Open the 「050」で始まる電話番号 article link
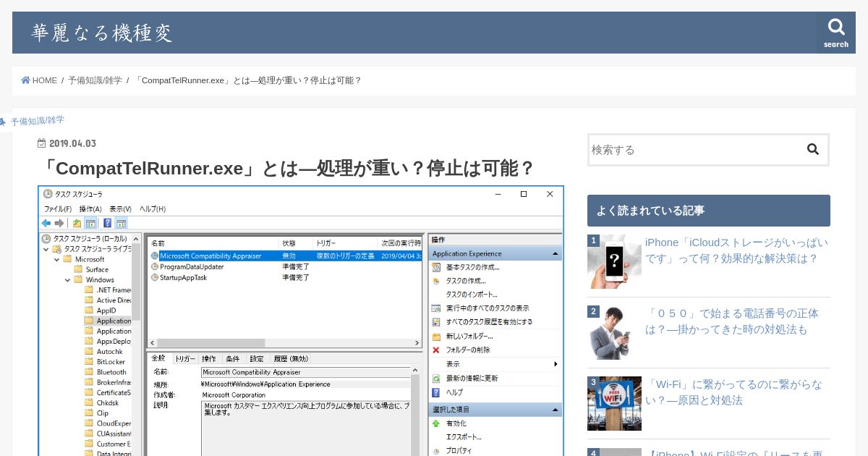This screenshot has width=868, height=456. pyautogui.click(x=732, y=321)
